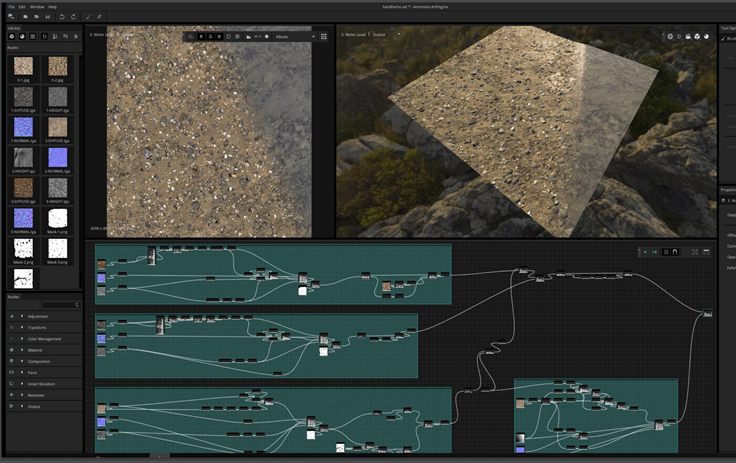Click the second folder icon in the toolbar
This screenshot has width=736, height=463.
tap(36, 17)
